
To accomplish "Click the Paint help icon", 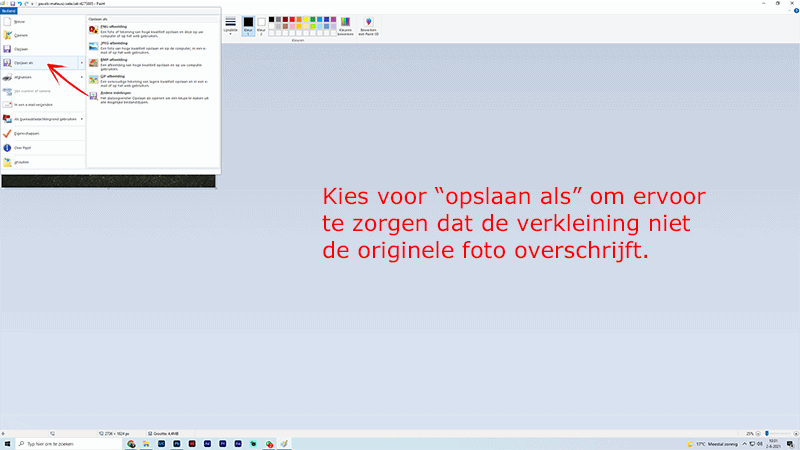I will click(796, 11).
